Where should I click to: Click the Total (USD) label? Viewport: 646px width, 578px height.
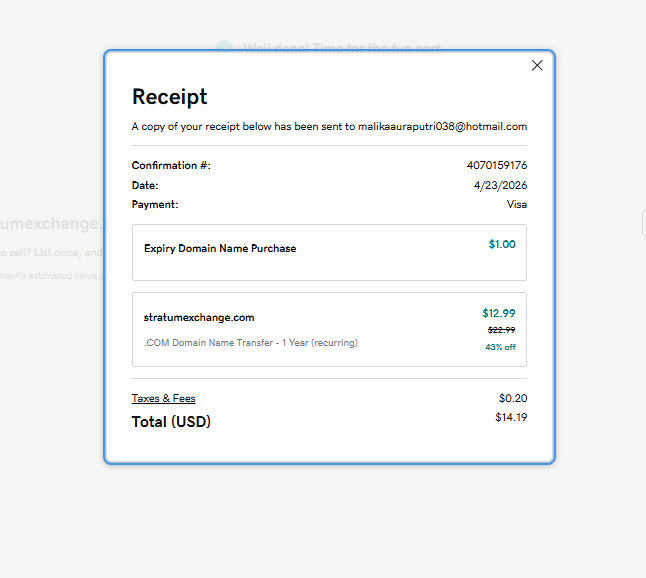click(171, 422)
